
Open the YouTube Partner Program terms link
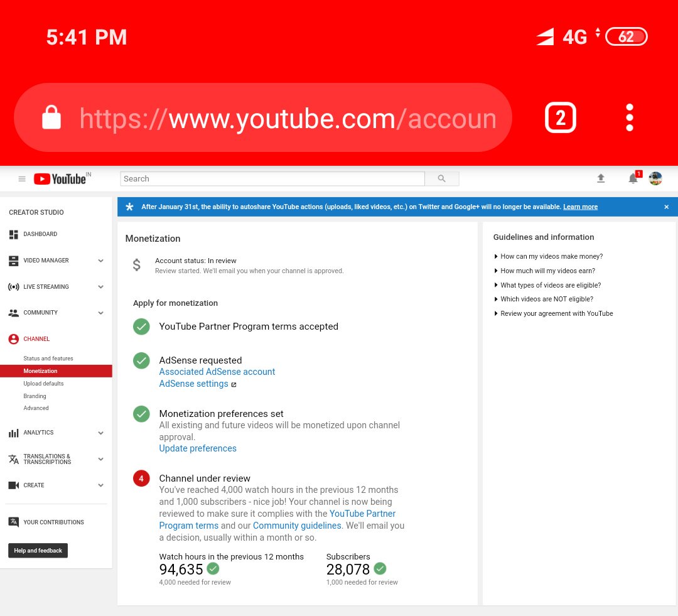pyautogui.click(x=277, y=519)
